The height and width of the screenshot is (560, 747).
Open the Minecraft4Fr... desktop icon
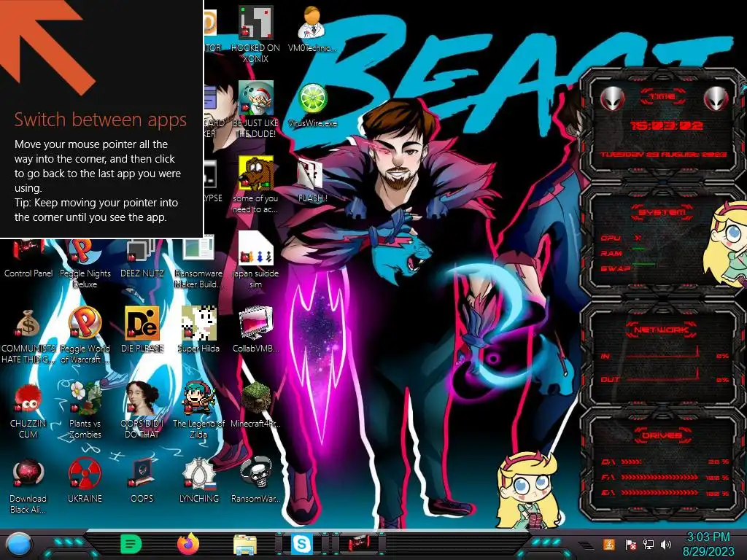point(255,405)
